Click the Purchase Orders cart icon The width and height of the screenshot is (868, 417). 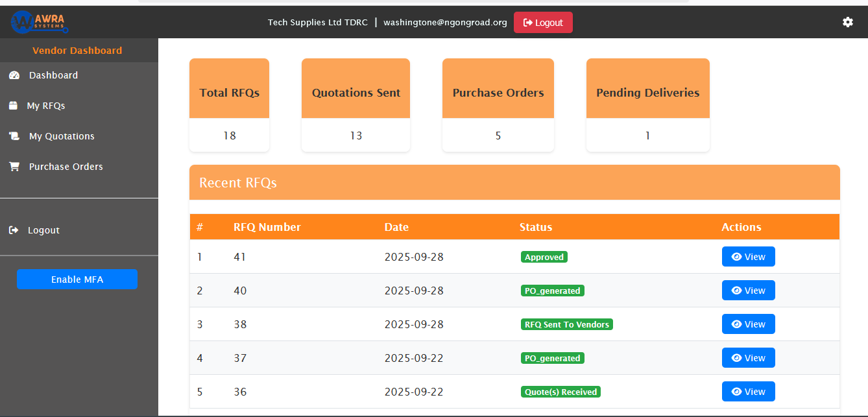[14, 166]
